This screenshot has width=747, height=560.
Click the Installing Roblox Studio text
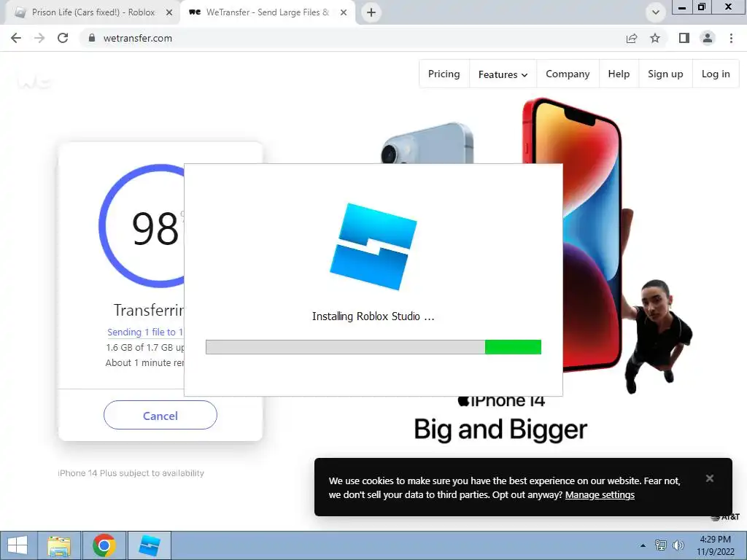pos(373,316)
